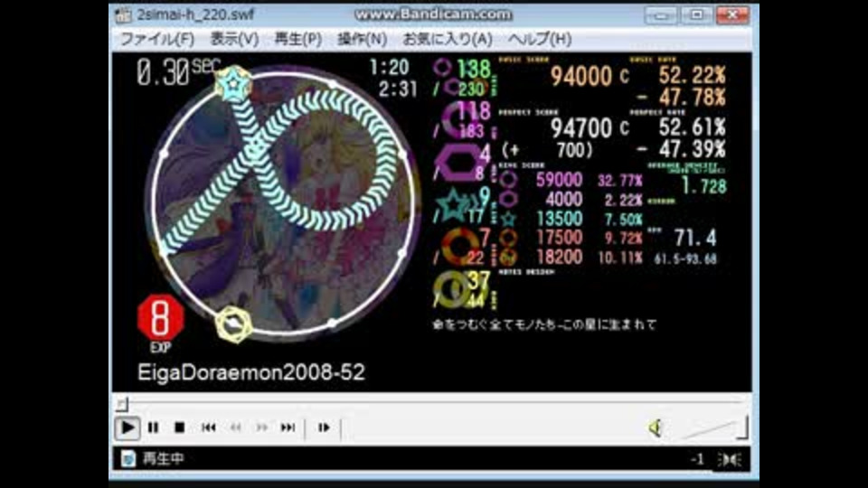Click the orange icon beside 18200
The height and width of the screenshot is (488, 868).
[x=508, y=258]
